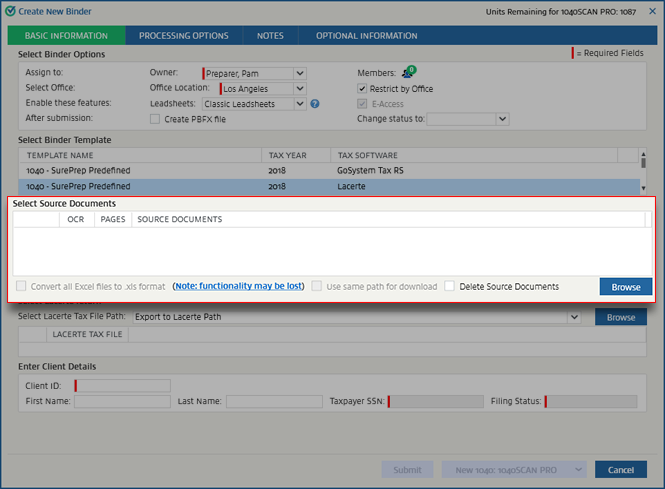Open the Change status to dropdown

click(503, 119)
